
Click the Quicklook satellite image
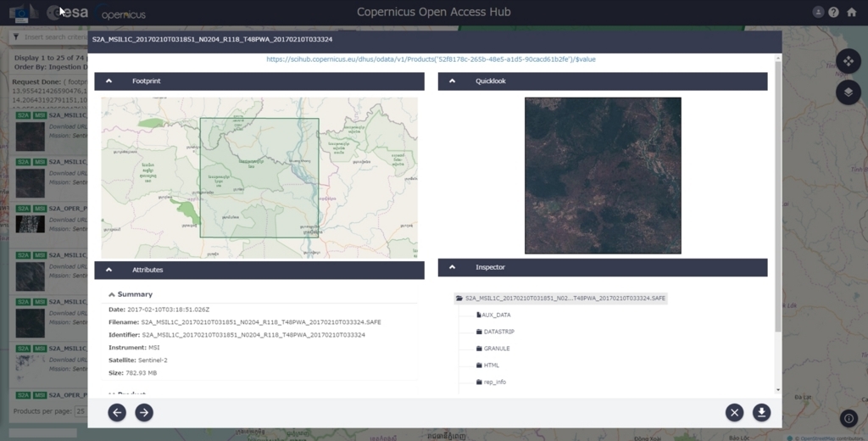coord(603,176)
